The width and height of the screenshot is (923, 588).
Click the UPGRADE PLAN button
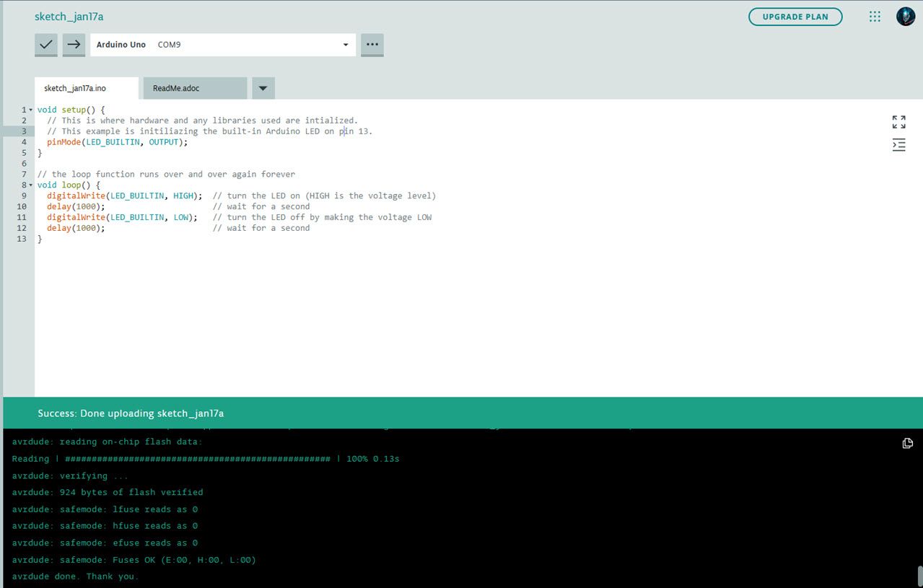point(795,16)
